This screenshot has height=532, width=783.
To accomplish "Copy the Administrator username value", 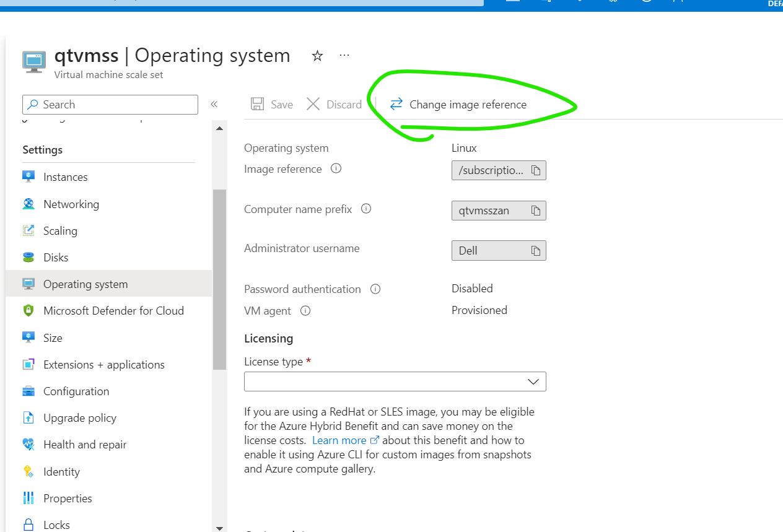I will pyautogui.click(x=536, y=251).
